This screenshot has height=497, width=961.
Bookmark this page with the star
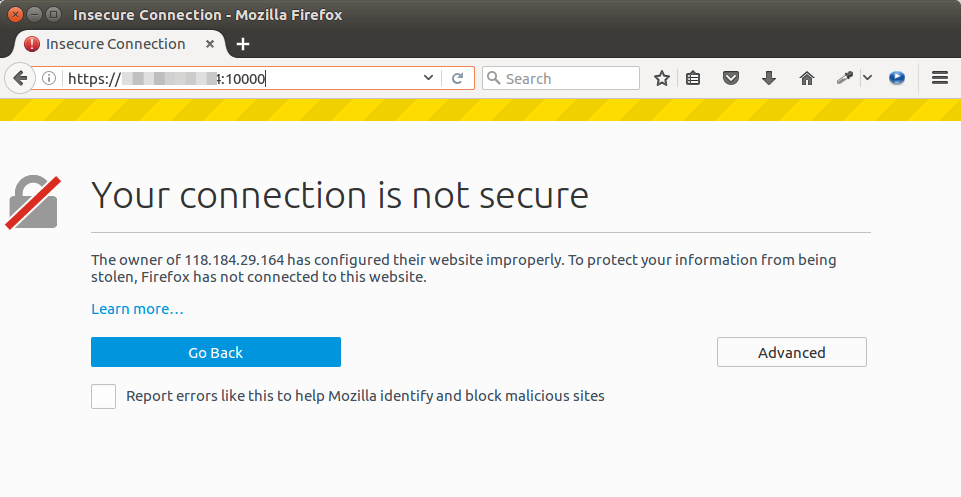pyautogui.click(x=661, y=78)
